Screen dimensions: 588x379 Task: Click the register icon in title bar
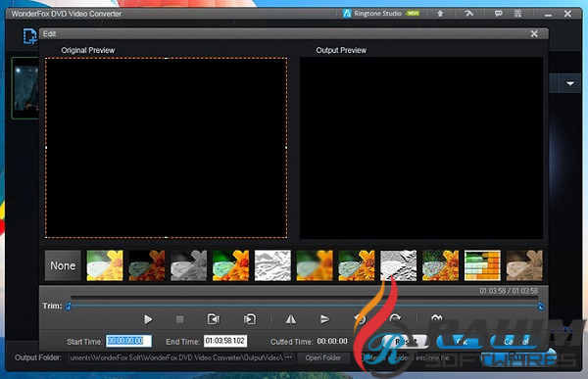pyautogui.click(x=517, y=14)
